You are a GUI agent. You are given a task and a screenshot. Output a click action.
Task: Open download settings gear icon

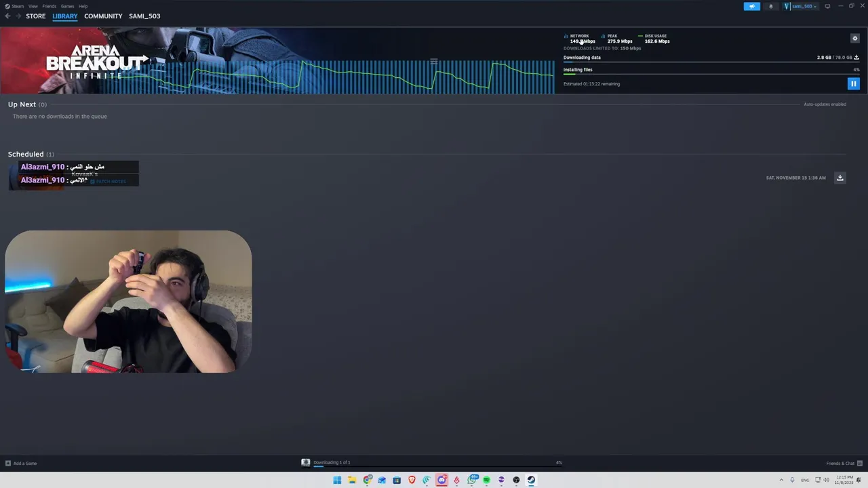coord(854,39)
